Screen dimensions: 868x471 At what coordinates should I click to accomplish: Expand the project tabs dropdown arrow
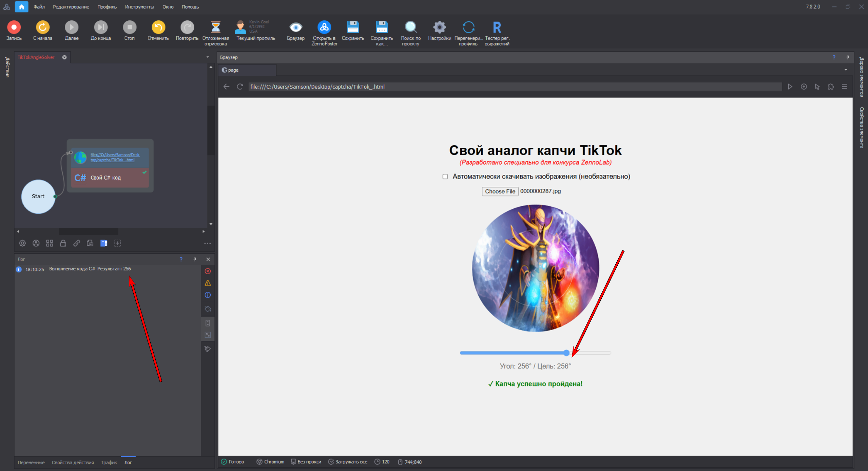pos(208,57)
